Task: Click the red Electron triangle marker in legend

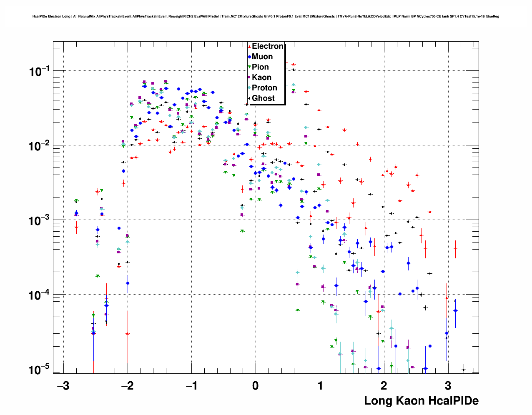Action: tap(249, 46)
